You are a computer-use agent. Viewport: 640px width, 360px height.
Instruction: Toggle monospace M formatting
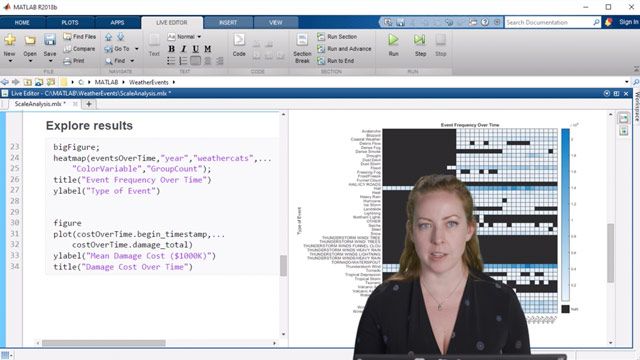pos(208,49)
